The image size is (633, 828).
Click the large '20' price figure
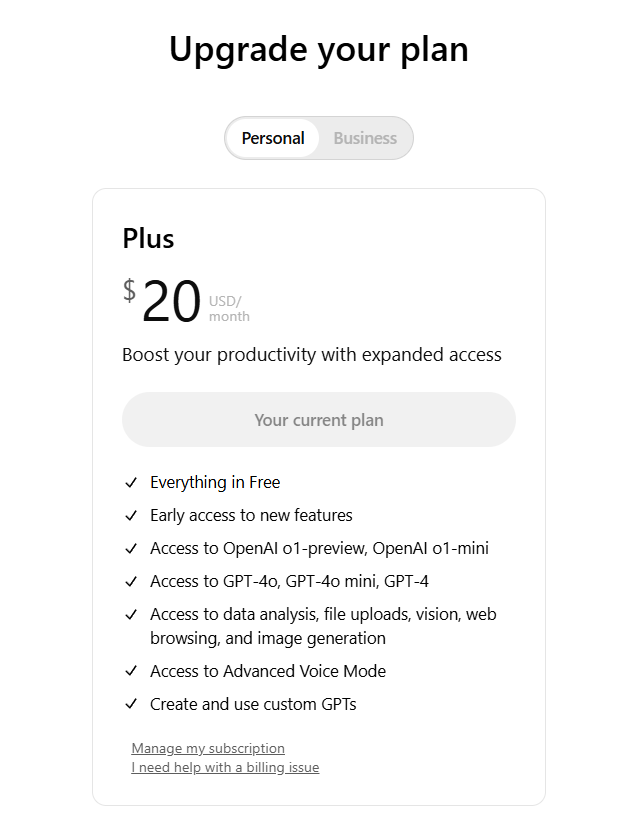pos(171,302)
